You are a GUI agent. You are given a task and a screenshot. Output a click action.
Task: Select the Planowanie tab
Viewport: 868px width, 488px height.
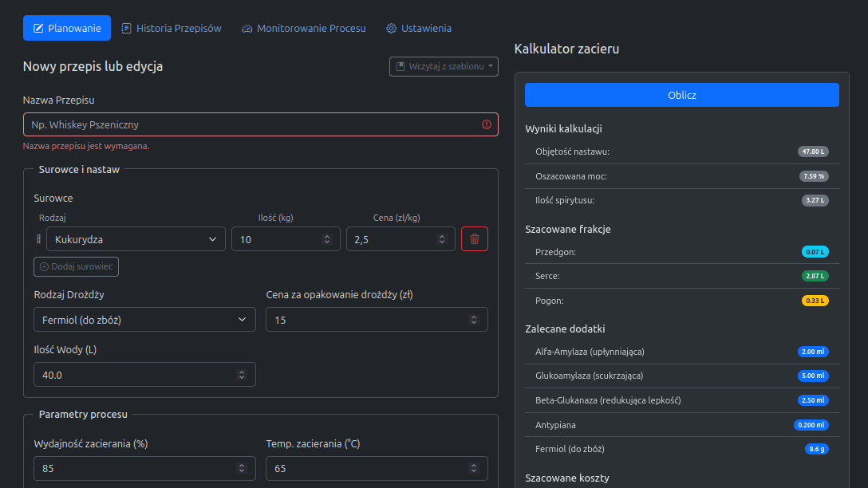point(67,28)
